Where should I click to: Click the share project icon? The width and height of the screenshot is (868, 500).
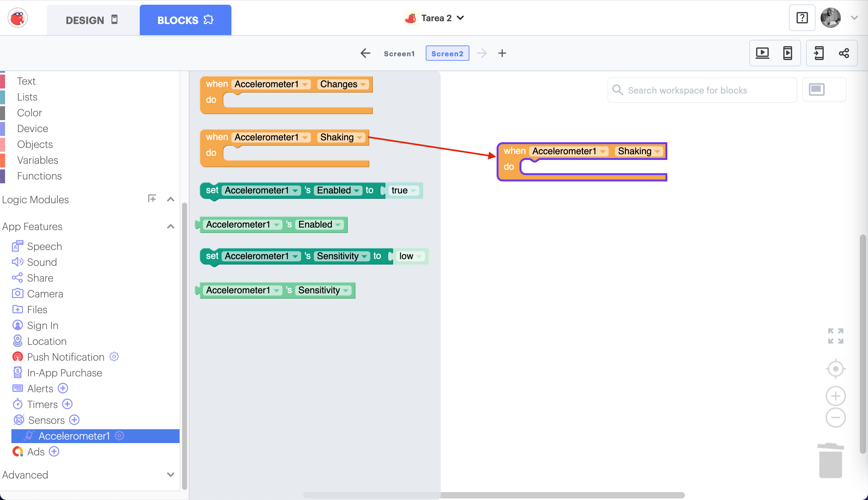click(844, 53)
